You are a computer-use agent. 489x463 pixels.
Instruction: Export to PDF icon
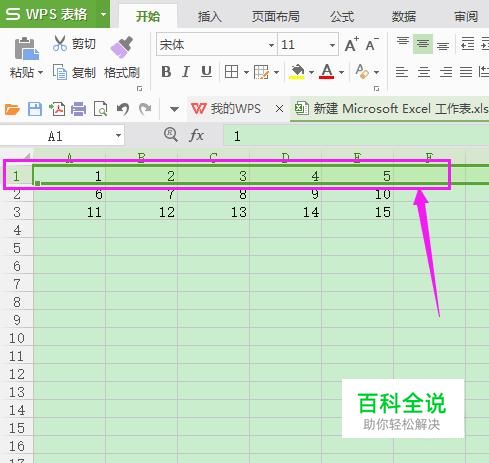coord(57,109)
